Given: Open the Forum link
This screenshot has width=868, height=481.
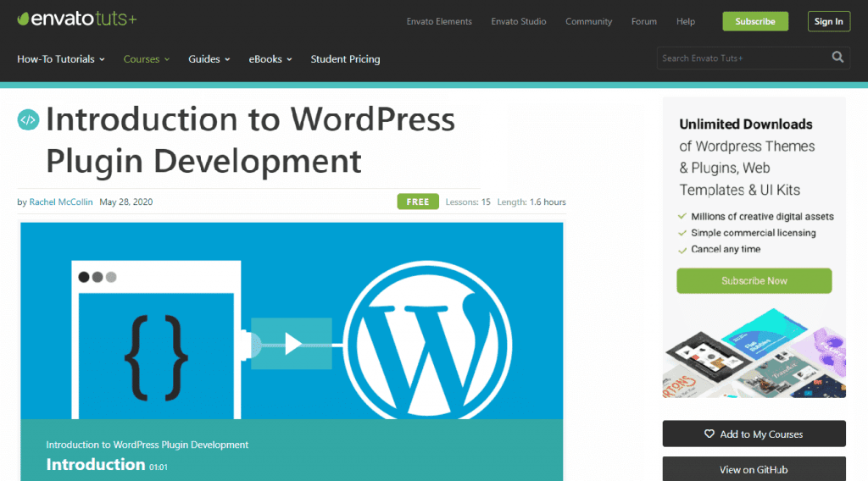Looking at the screenshot, I should click(644, 21).
